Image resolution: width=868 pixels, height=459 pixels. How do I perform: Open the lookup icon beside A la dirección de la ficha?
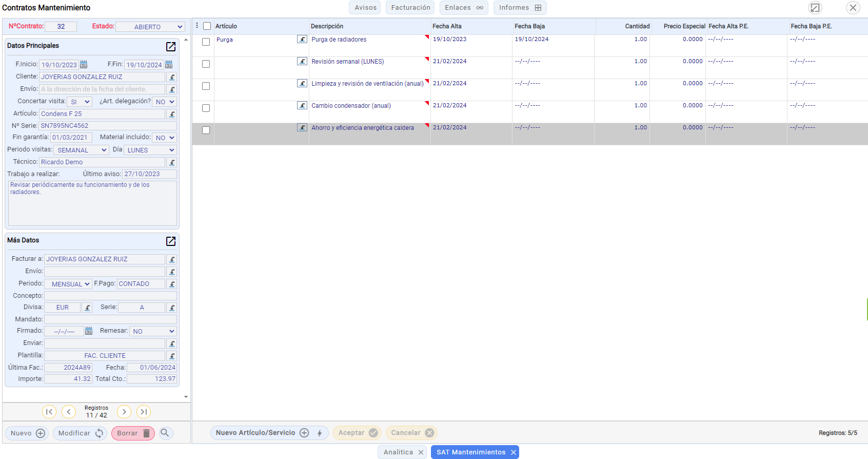click(x=172, y=89)
